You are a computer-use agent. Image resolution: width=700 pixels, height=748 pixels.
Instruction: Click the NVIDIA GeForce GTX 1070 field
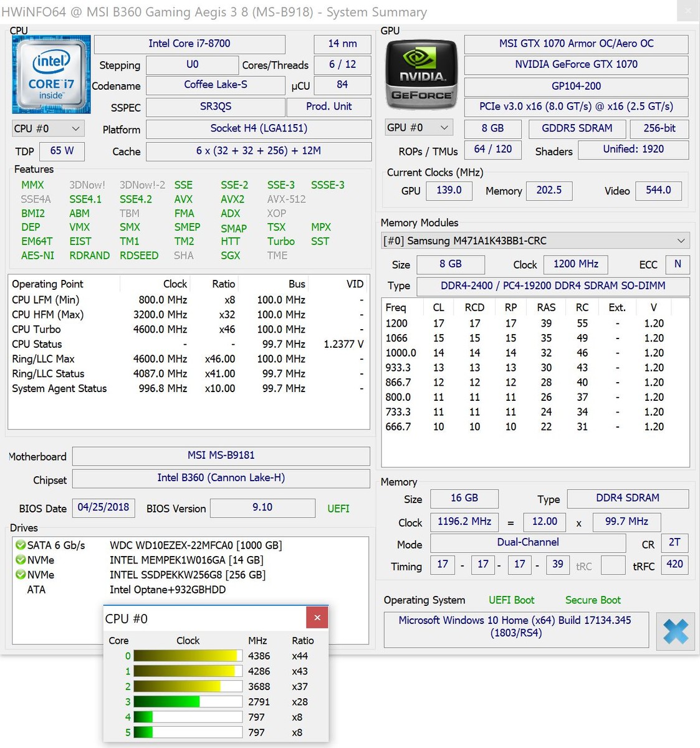pos(577,64)
